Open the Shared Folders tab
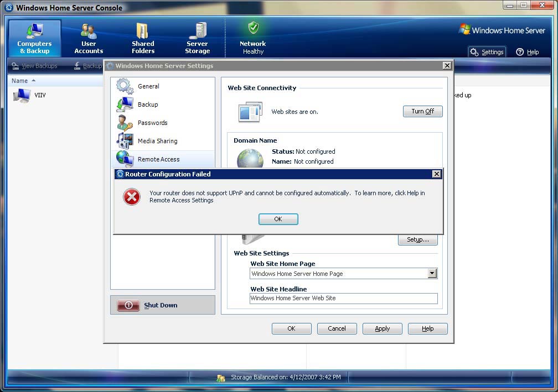558x392 pixels. (143, 39)
